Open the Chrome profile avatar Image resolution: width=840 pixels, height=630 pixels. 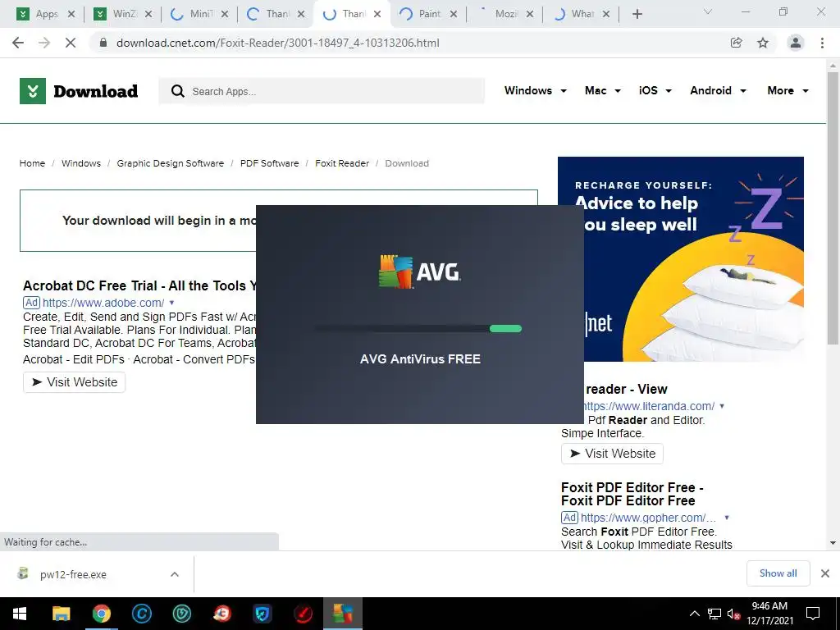tap(796, 43)
